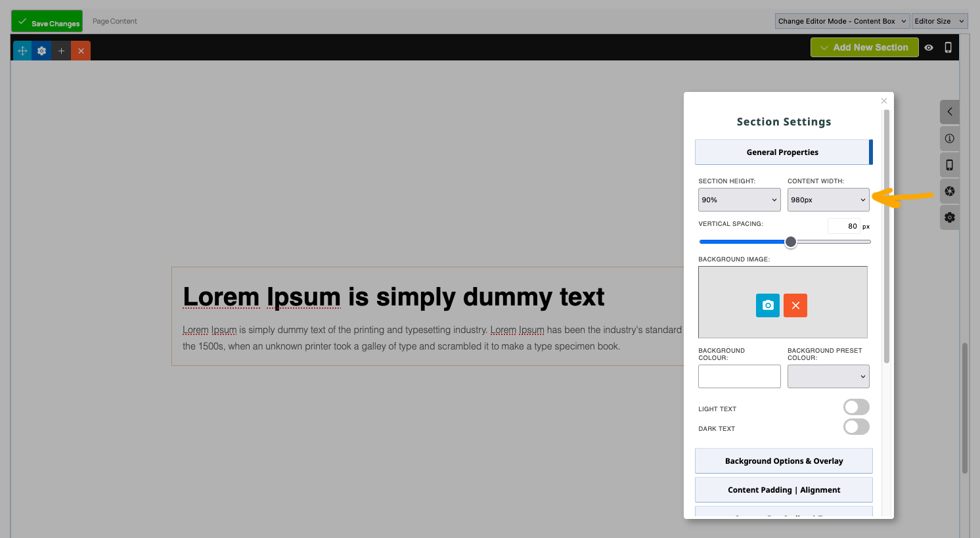980x538 pixels.
Task: Click the Vertical Spacing slider handle
Action: [x=791, y=242]
